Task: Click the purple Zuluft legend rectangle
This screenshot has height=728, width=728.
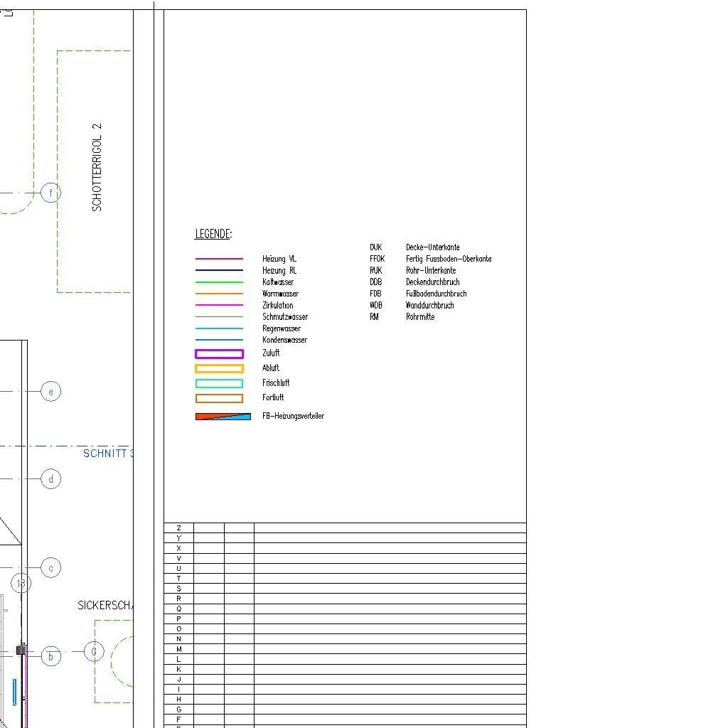Action: [x=219, y=353]
